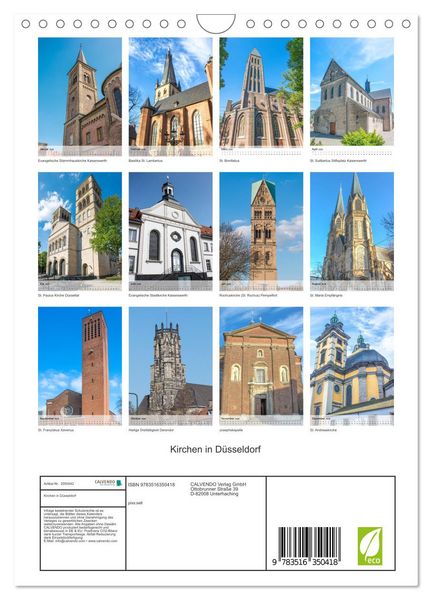Image resolution: width=432 pixels, height=600 pixels.
Task: Click caption 'Basilika St. Lambertus'
Action: click(x=145, y=161)
